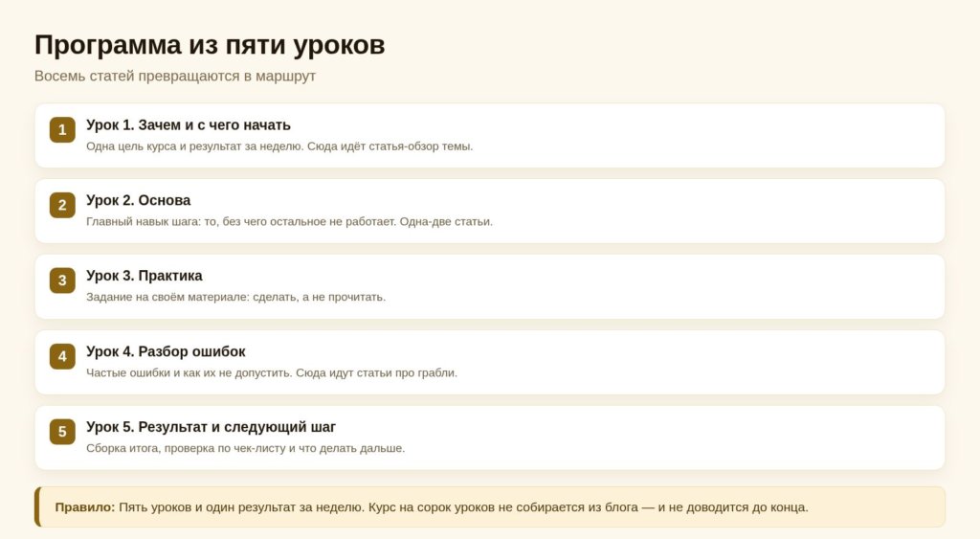Screen dimensions: 980x539
Task: Click subtitle 'Восемь статей превращаются в маршрут'
Action: pos(175,76)
